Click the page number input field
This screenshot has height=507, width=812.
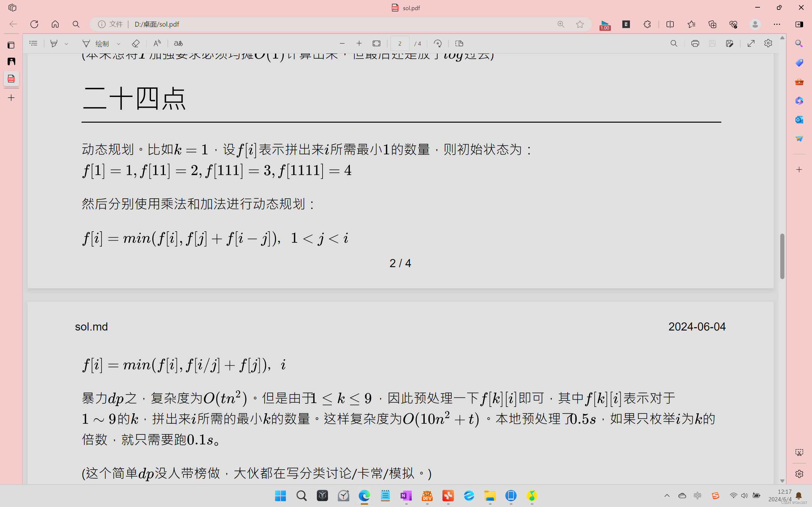point(400,43)
